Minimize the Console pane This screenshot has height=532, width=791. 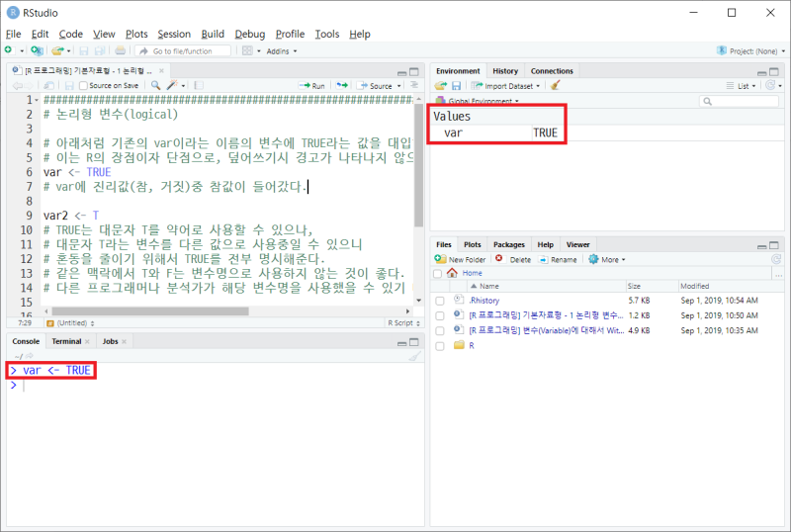[401, 343]
